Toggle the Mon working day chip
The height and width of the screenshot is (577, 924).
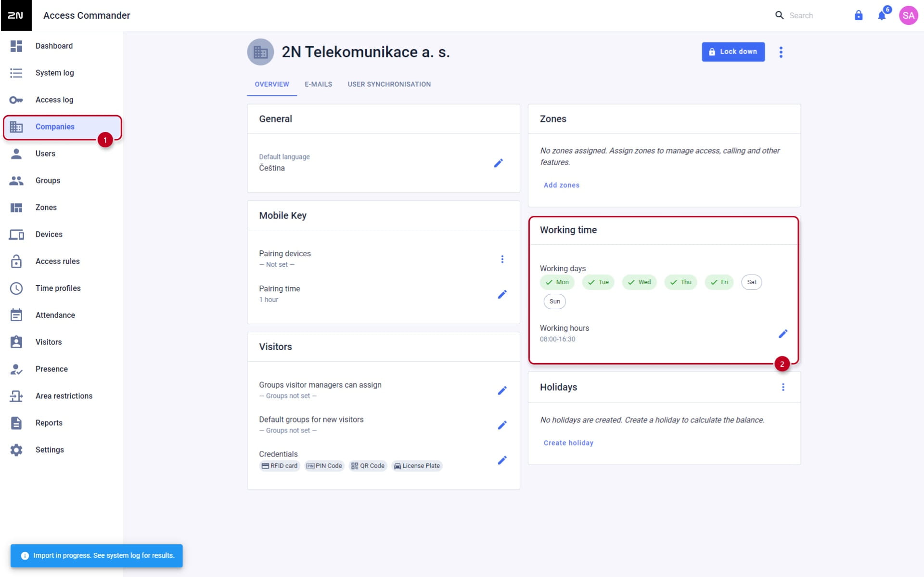coord(557,282)
